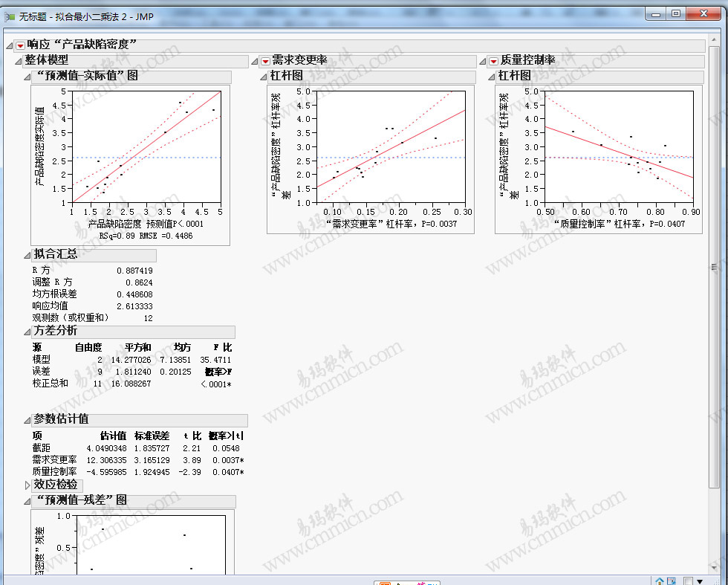The width and height of the screenshot is (728, 585).
Task: Collapse the 参数估计值 section
Action: (x=27, y=419)
